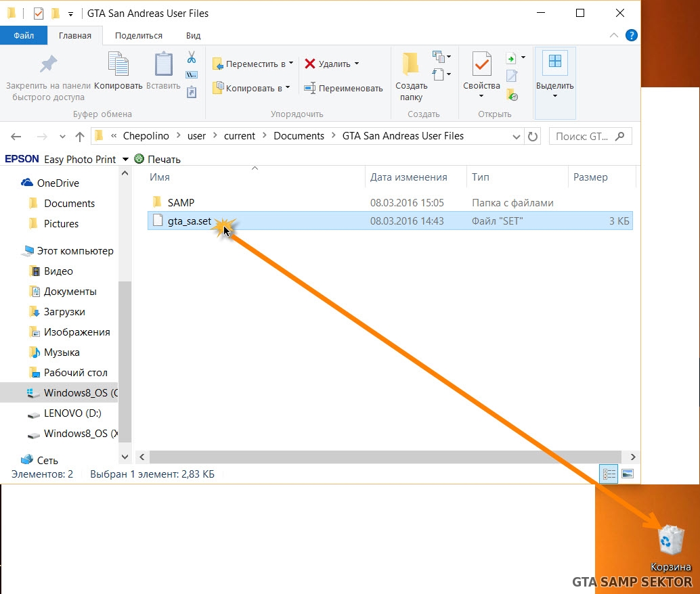
Task: Expand the address bar history dropdown
Action: 516,137
